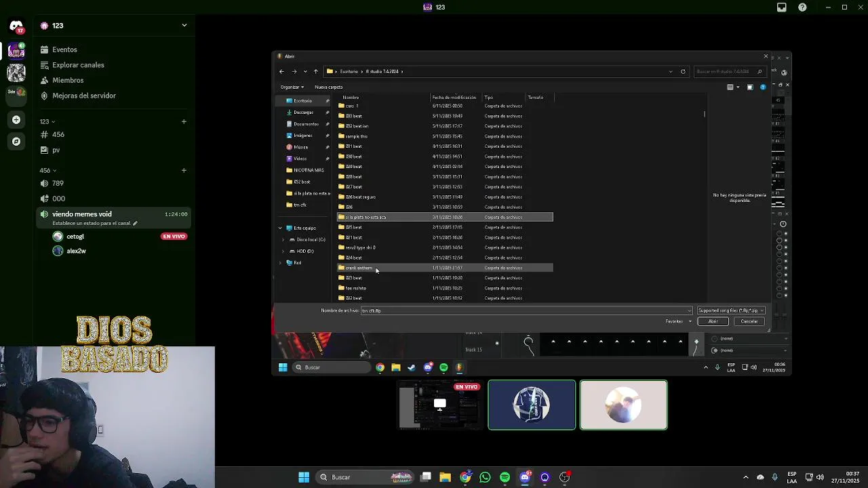
Task: Click the search field in Abrir dialog
Action: click(730, 71)
